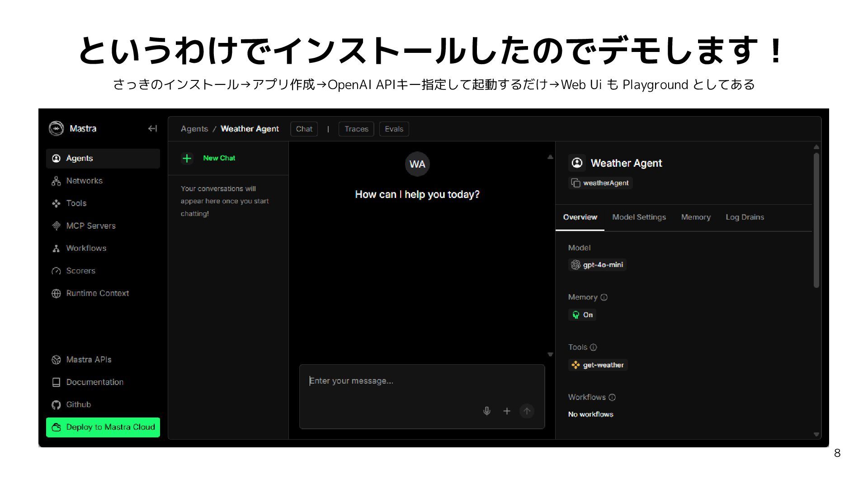Click the Memory On status badge
This screenshot has width=868, height=488.
(x=582, y=315)
